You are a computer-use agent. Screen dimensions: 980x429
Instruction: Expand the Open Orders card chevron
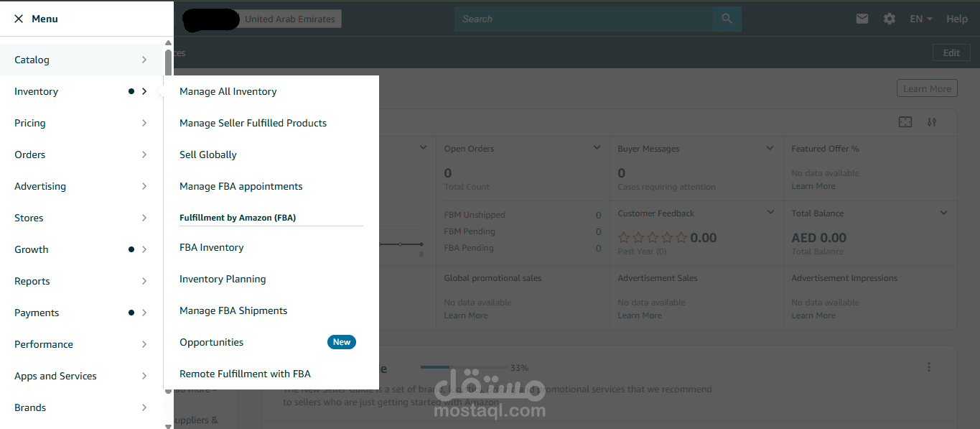(597, 147)
